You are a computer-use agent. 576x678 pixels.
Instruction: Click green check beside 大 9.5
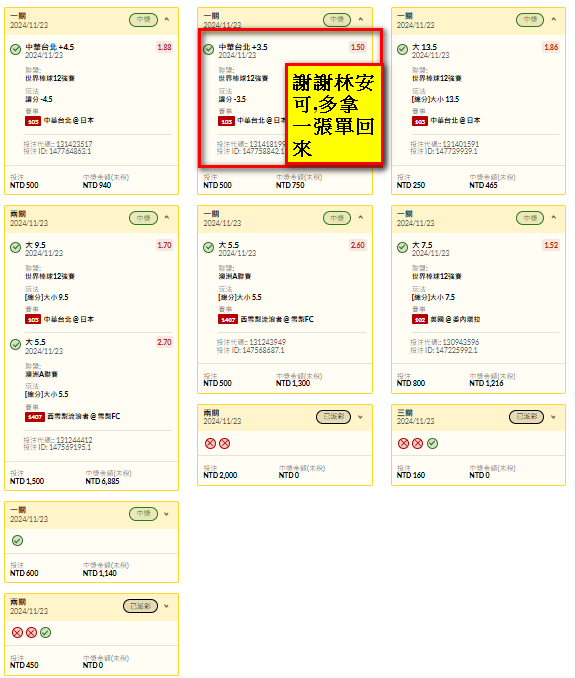click(x=16, y=247)
